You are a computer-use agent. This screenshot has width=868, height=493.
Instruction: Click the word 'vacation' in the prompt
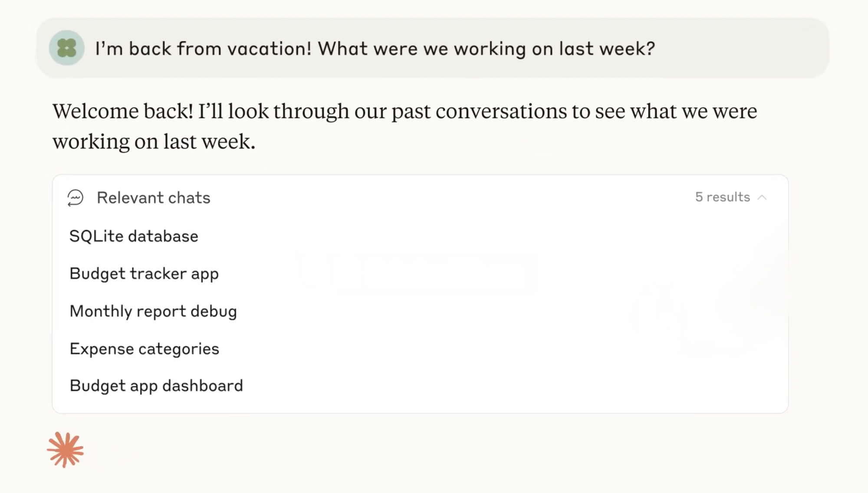point(269,49)
